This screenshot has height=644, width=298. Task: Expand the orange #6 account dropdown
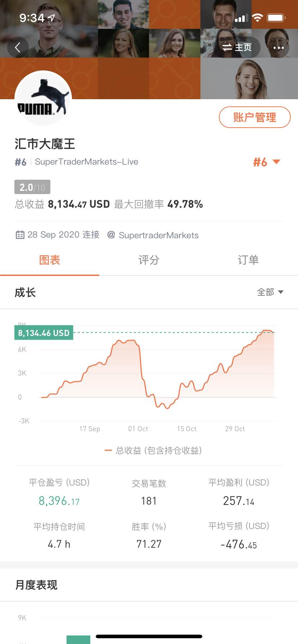(x=266, y=162)
